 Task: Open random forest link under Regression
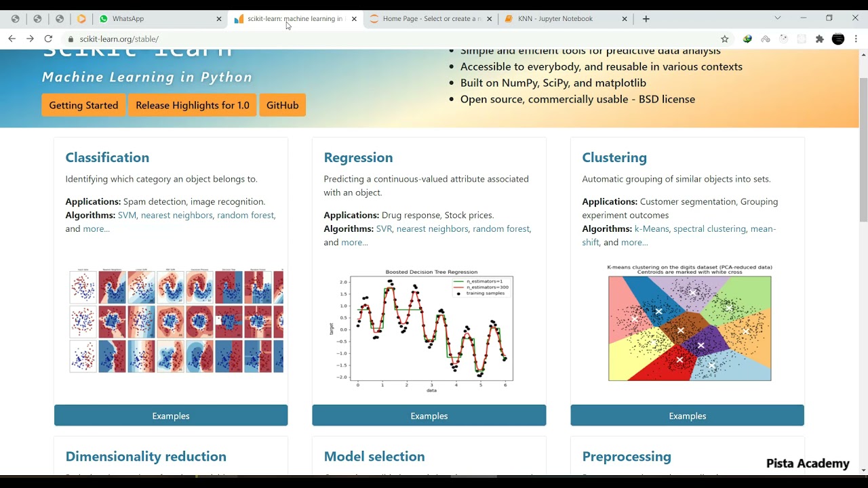point(501,228)
